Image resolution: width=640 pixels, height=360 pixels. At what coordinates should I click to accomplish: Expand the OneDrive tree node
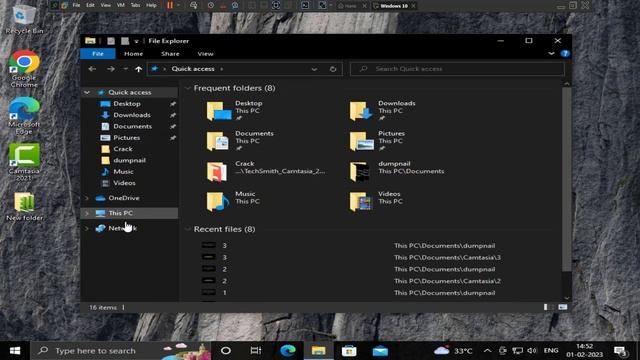(87, 198)
